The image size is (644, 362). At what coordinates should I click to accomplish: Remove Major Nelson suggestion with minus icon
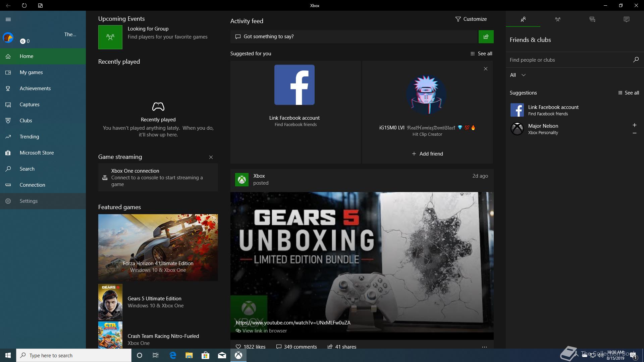pyautogui.click(x=635, y=133)
